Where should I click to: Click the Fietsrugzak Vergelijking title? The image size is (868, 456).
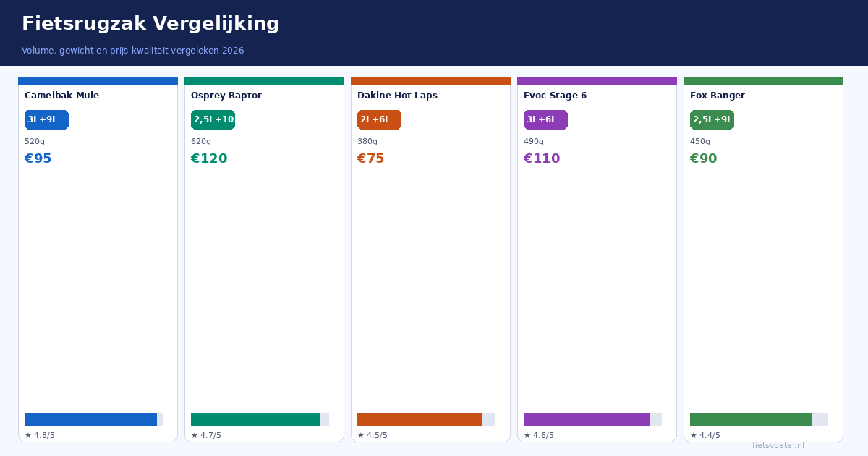[150, 24]
